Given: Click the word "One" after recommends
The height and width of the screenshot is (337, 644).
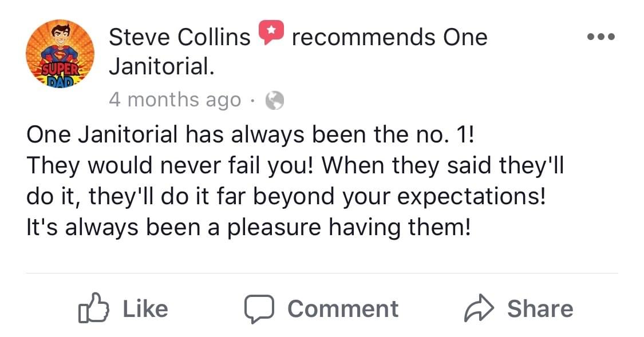Looking at the screenshot, I should coord(464,38).
